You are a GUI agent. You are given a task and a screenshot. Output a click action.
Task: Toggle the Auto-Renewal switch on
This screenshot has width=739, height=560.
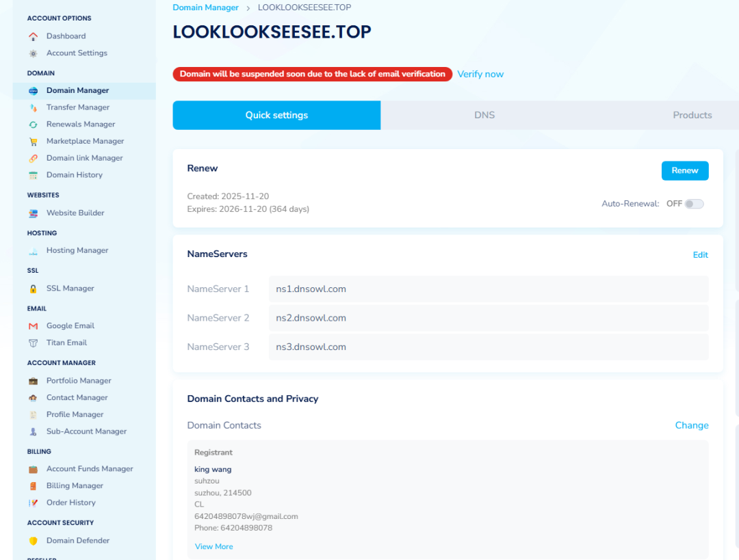click(x=695, y=204)
